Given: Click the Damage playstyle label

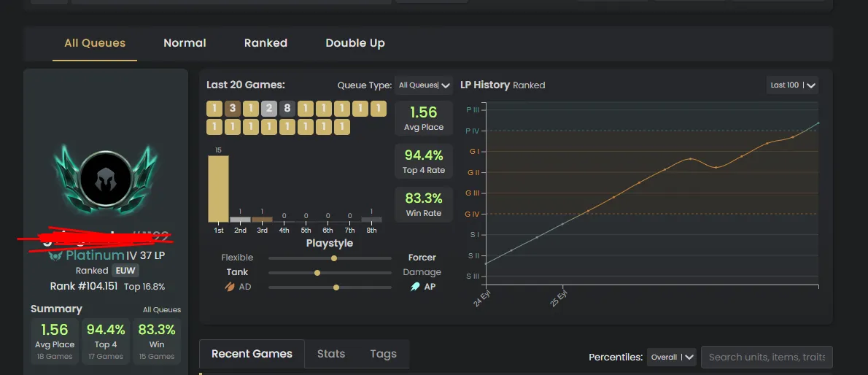Looking at the screenshot, I should point(422,272).
